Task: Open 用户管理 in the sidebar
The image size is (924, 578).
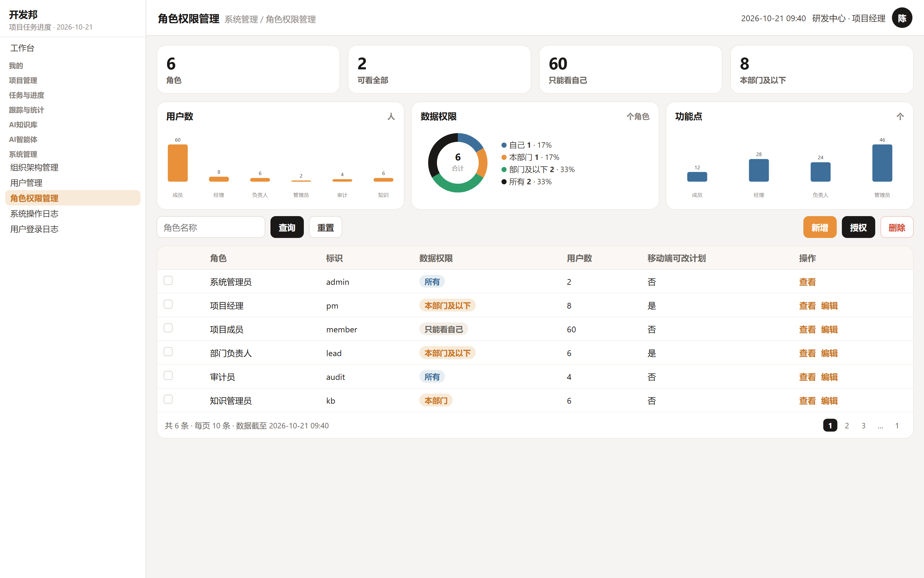Action: click(x=73, y=183)
